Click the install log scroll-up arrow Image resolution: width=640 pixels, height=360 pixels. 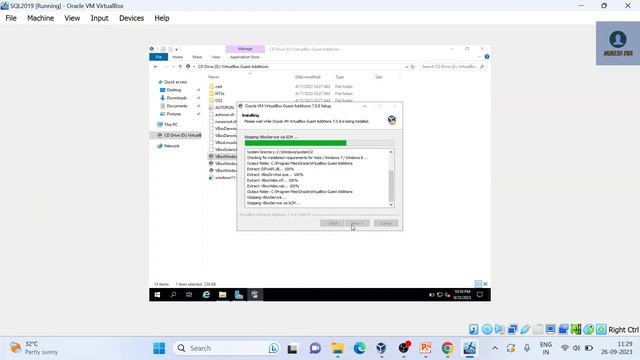[391, 152]
